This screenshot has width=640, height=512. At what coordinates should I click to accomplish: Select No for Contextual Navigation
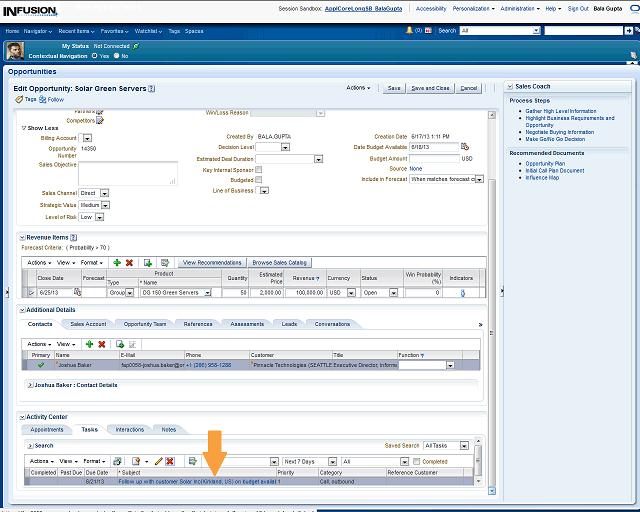coord(122,56)
